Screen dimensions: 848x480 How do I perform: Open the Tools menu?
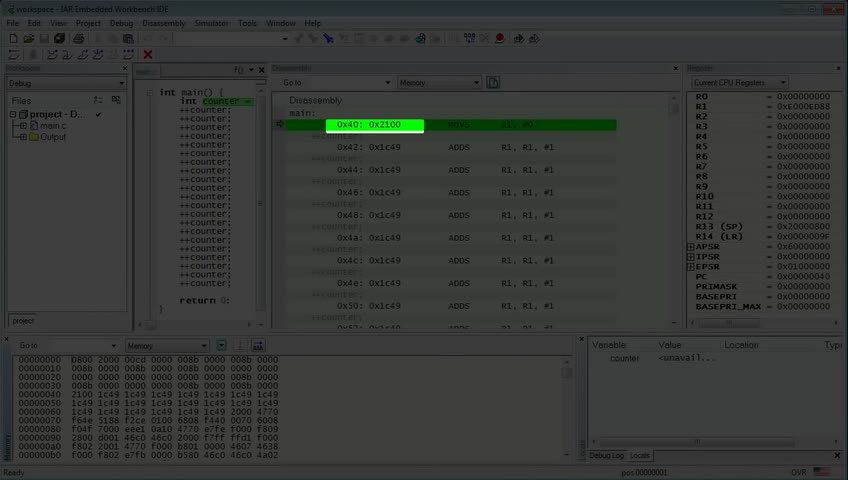point(247,23)
